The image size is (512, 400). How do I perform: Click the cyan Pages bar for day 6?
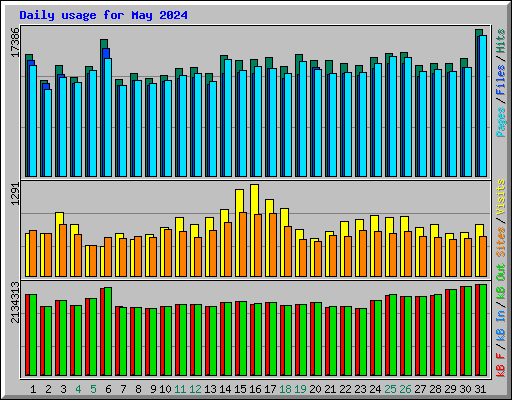[108, 117]
